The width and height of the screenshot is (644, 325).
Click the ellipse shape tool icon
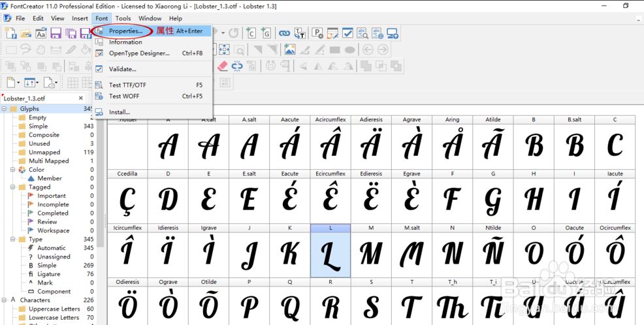[349, 50]
